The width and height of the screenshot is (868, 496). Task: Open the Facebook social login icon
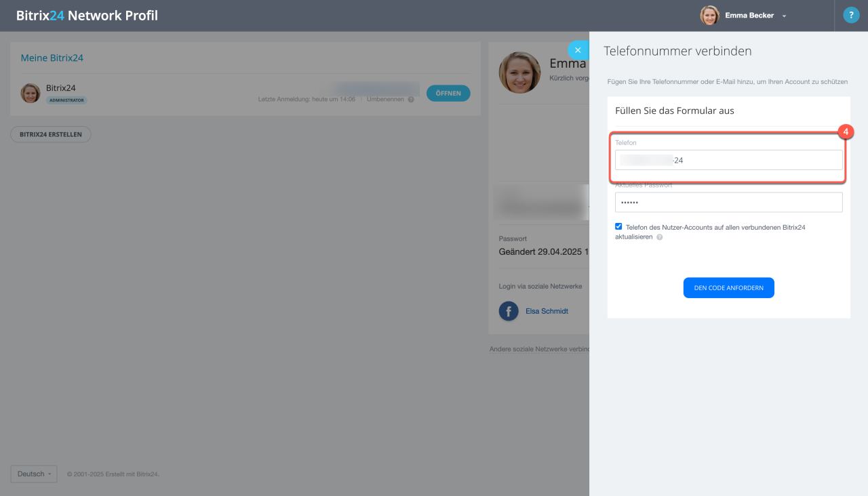(509, 311)
